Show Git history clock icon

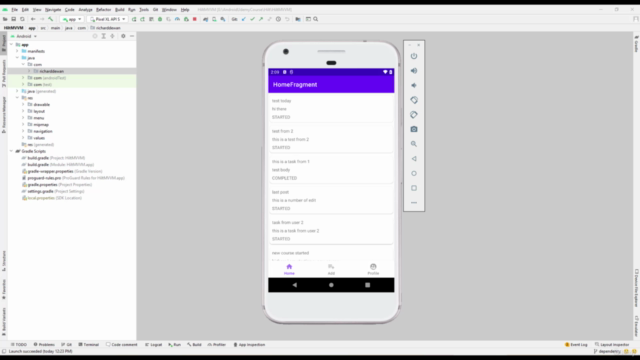(278, 19)
